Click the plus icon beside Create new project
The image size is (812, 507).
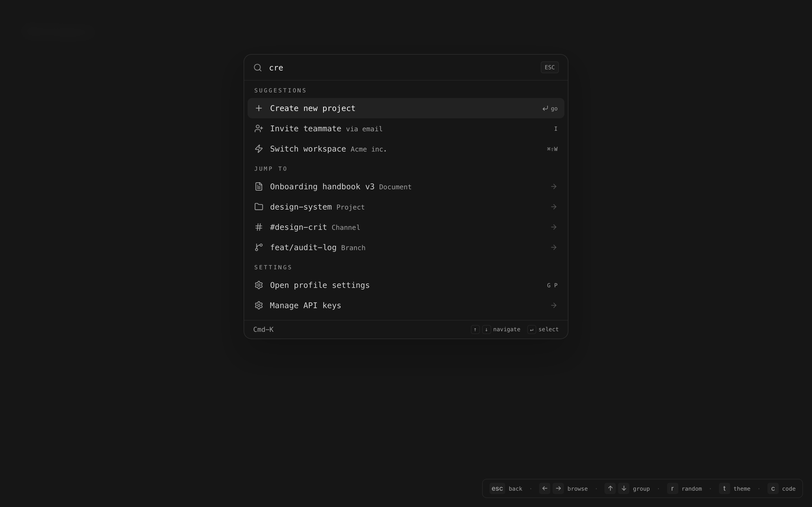point(259,108)
